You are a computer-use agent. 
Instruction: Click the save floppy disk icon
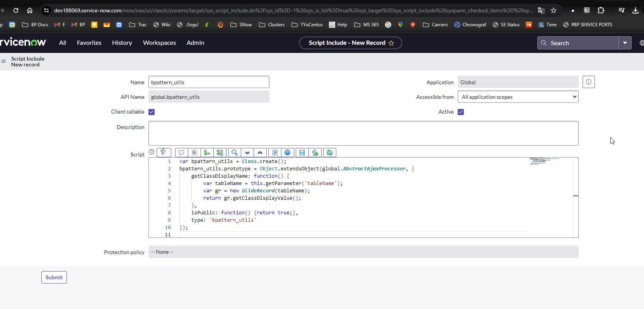[x=302, y=153]
